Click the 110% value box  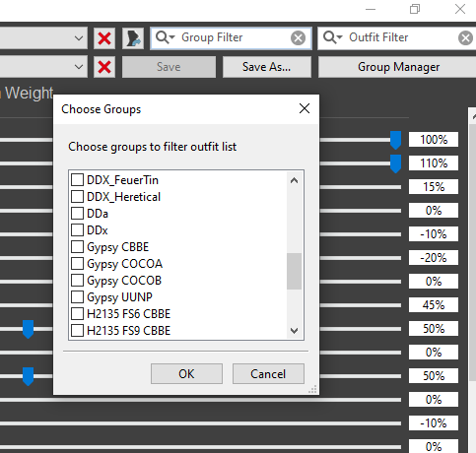pos(434,163)
